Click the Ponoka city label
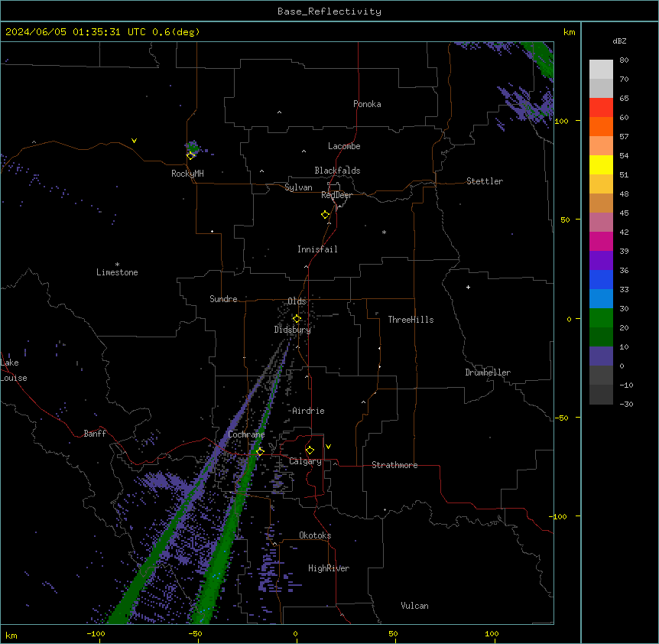Image resolution: width=659 pixels, height=644 pixels. (367, 104)
